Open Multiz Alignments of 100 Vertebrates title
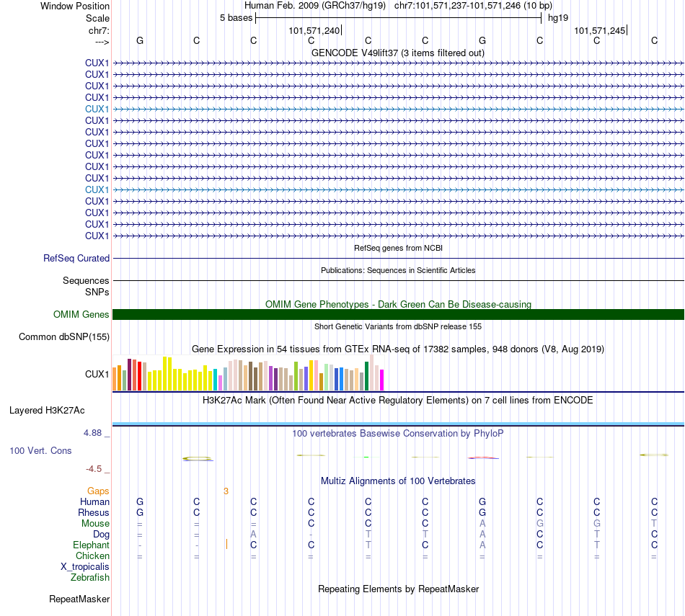Viewport: 685px width, 616px height. 398,481
